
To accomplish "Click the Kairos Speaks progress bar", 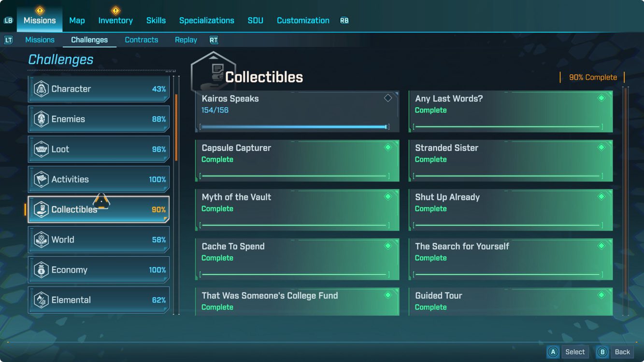I will (x=294, y=127).
